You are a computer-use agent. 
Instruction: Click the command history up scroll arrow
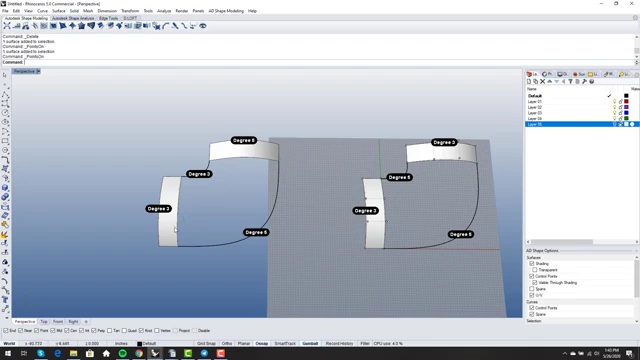tap(637, 37)
